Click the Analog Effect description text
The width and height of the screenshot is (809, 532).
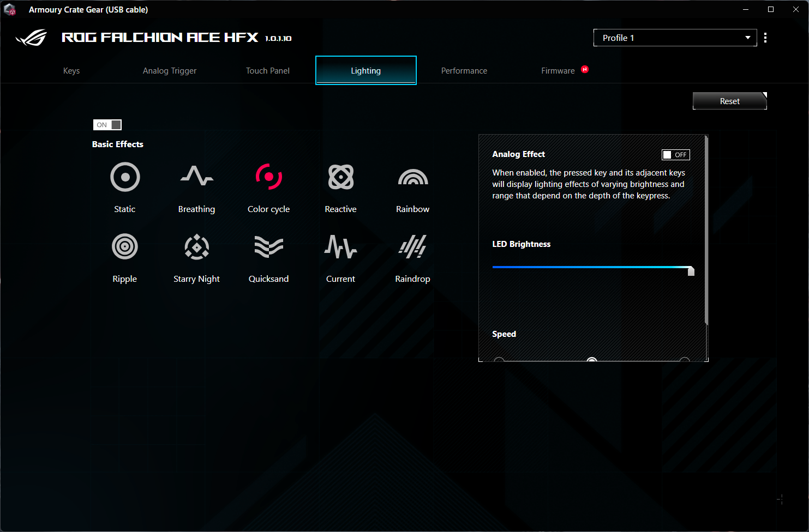click(589, 184)
